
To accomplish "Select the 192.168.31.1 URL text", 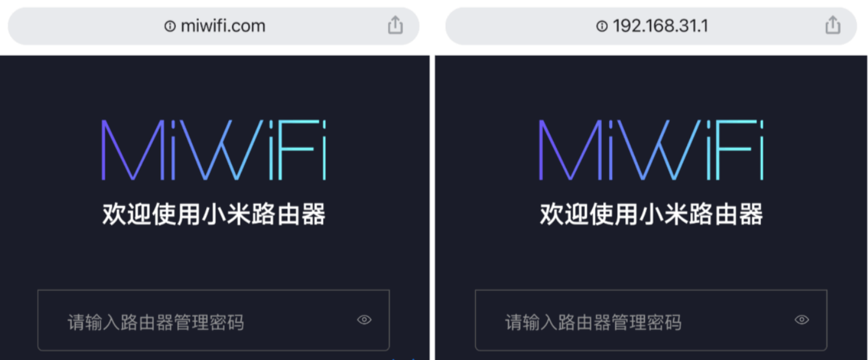I will pyautogui.click(x=660, y=26).
